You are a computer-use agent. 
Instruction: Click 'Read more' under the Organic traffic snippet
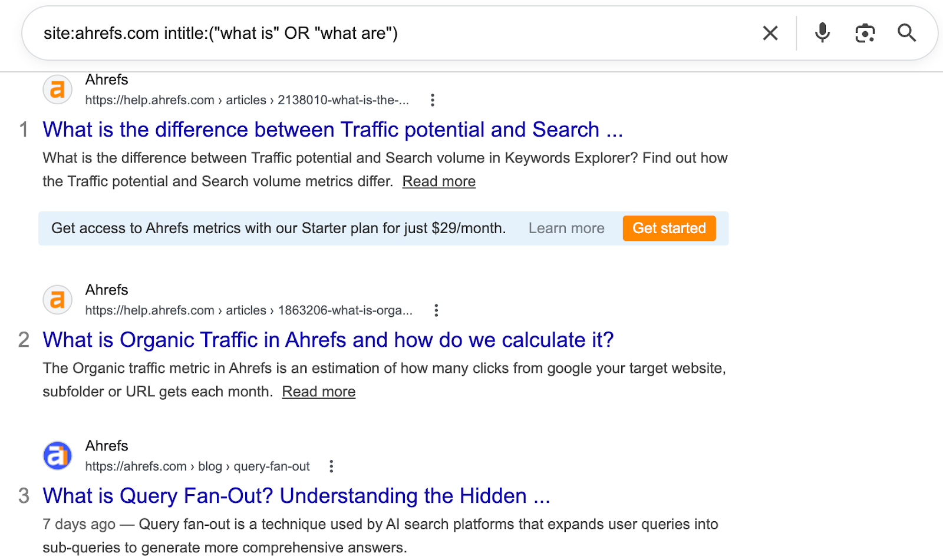point(318,392)
